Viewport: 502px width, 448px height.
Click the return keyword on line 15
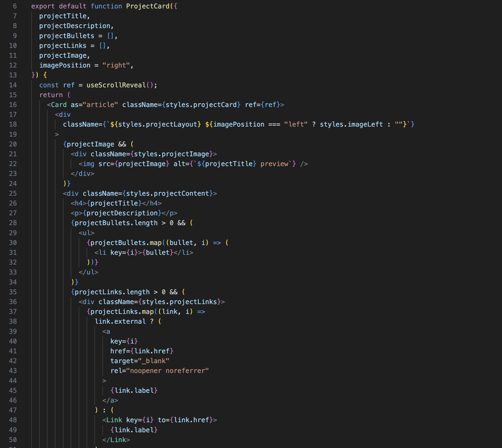pos(52,95)
